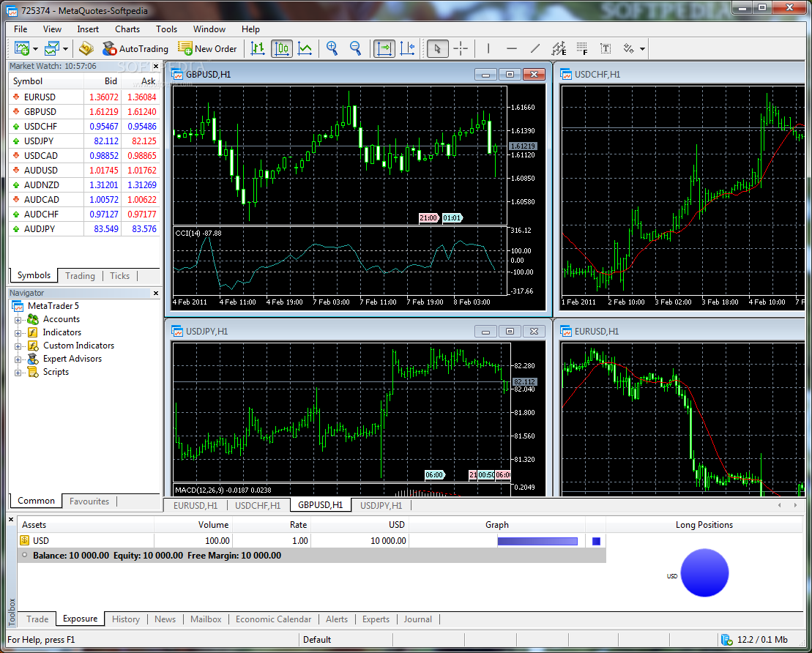This screenshot has height=653, width=812.
Task: Expand the Indicators tree node
Action: (x=18, y=332)
